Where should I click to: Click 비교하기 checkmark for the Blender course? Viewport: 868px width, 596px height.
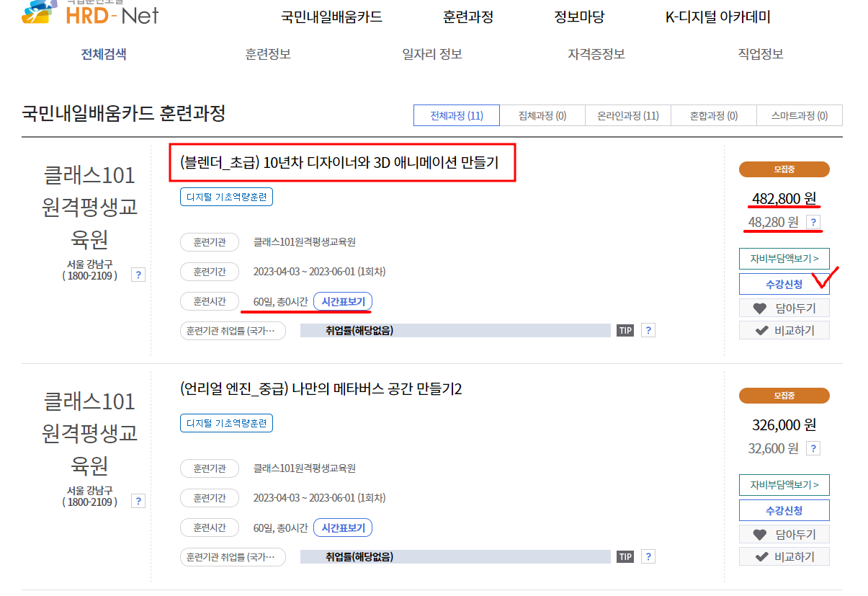pos(784,331)
